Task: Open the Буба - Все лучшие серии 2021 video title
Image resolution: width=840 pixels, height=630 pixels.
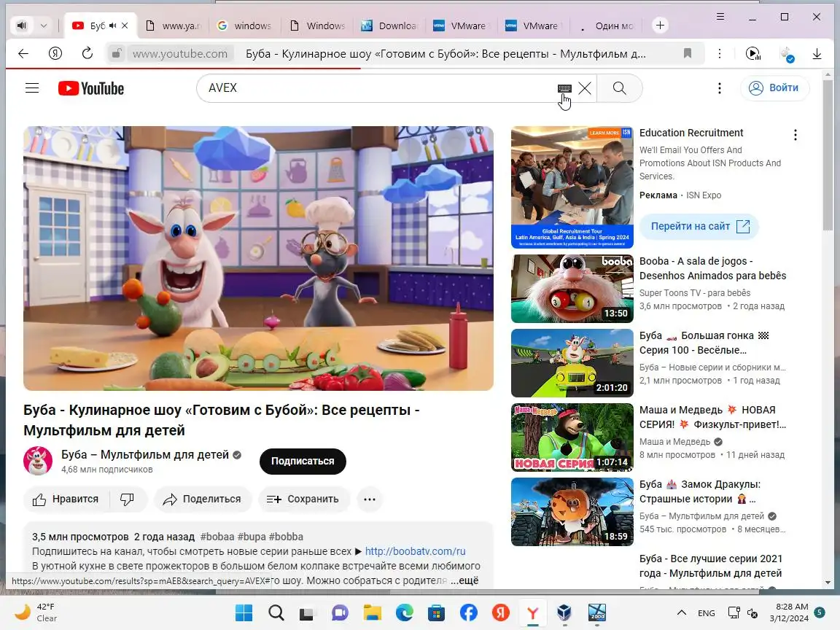Action: coord(710,566)
